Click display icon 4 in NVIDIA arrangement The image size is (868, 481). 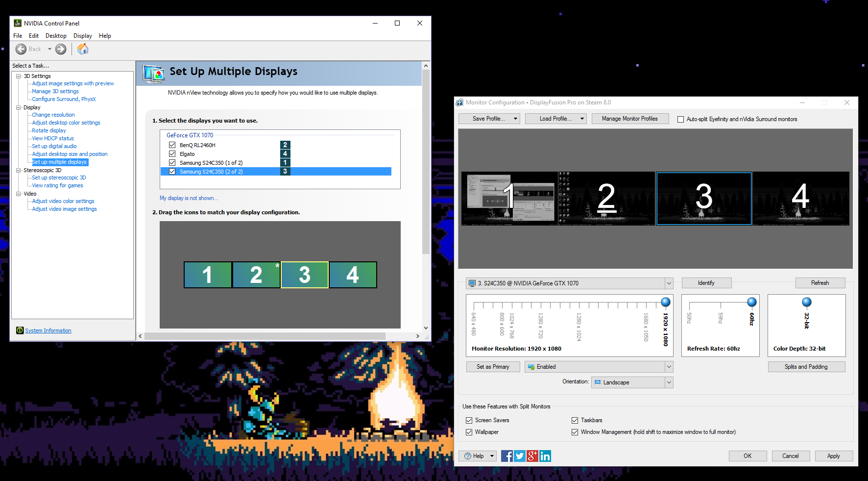tap(353, 275)
